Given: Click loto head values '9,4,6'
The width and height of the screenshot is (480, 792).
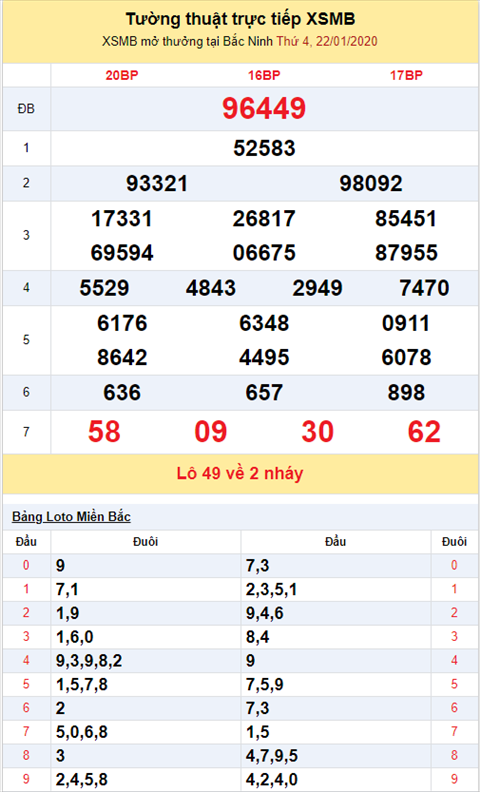Looking at the screenshot, I should pos(264,614).
